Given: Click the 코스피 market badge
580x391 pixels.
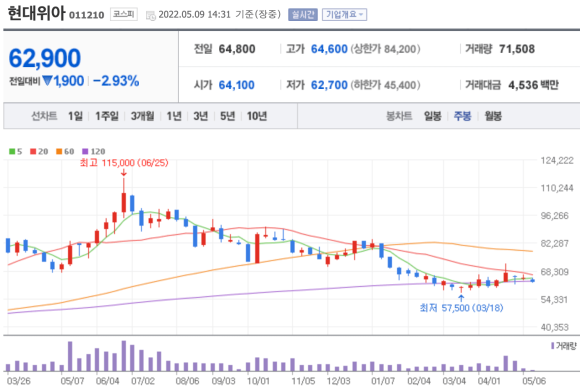Looking at the screenshot, I should point(124,14).
